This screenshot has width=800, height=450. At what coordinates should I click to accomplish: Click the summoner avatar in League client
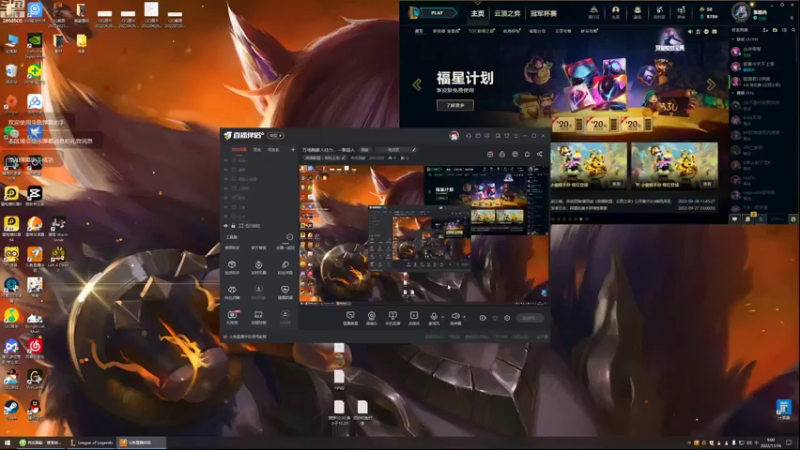coord(740,12)
